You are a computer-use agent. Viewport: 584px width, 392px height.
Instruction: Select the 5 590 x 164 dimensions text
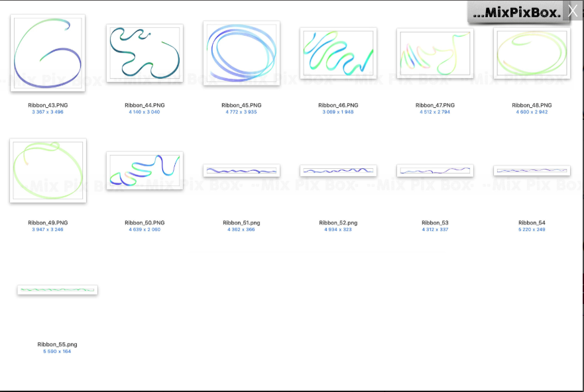point(57,351)
